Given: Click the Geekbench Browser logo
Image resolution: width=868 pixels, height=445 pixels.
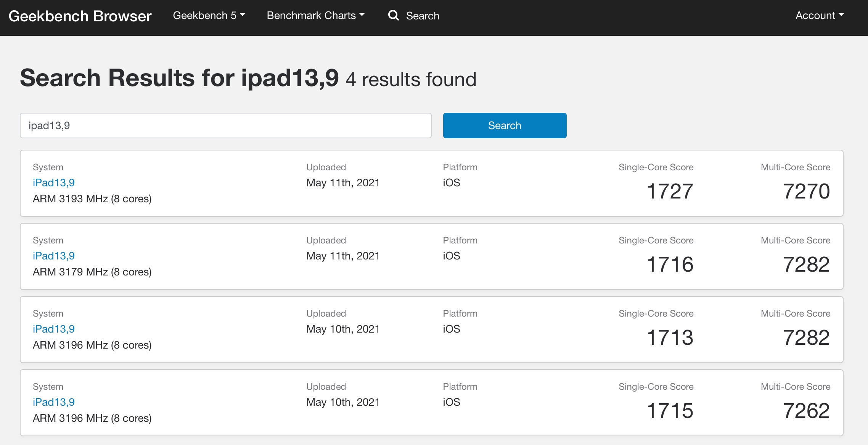Looking at the screenshot, I should [80, 16].
